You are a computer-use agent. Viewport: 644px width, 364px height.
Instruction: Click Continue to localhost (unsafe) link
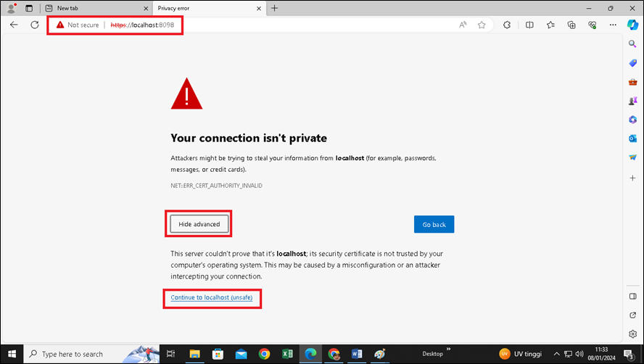(212, 298)
